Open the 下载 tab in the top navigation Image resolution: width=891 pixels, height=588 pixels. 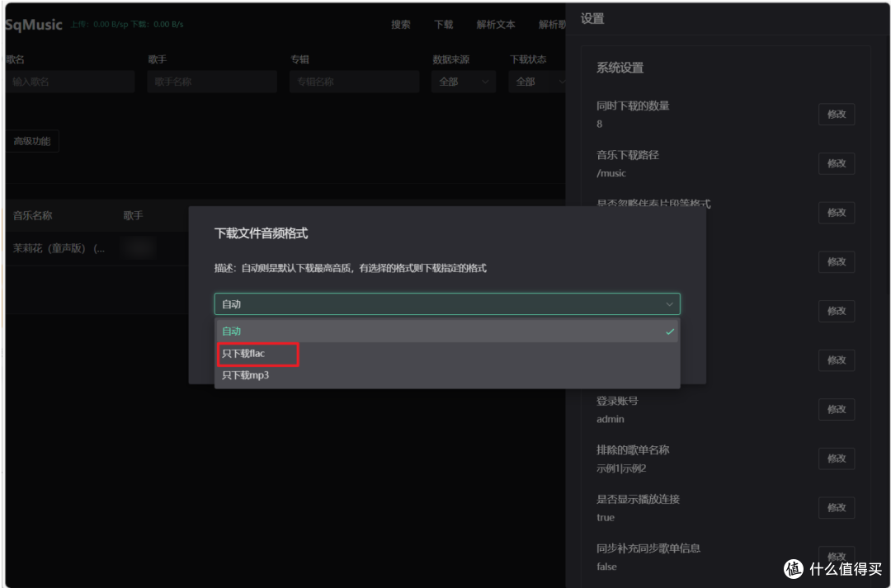pyautogui.click(x=444, y=25)
